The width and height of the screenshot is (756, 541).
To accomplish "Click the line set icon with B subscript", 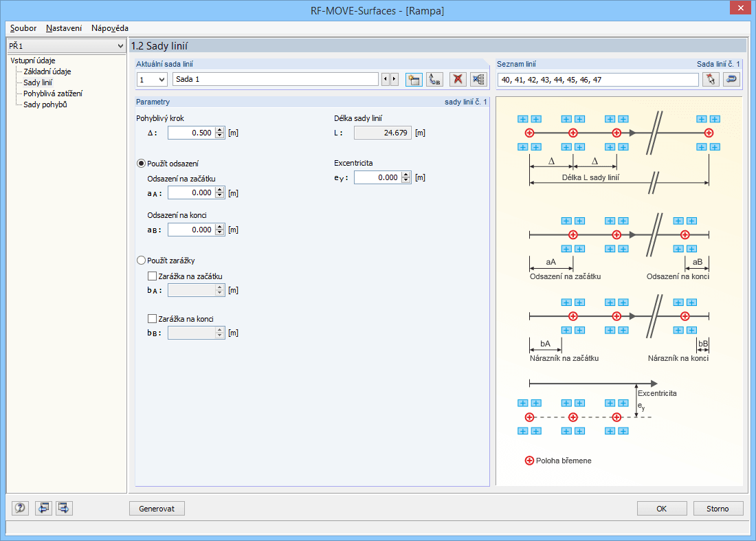I will [x=435, y=80].
